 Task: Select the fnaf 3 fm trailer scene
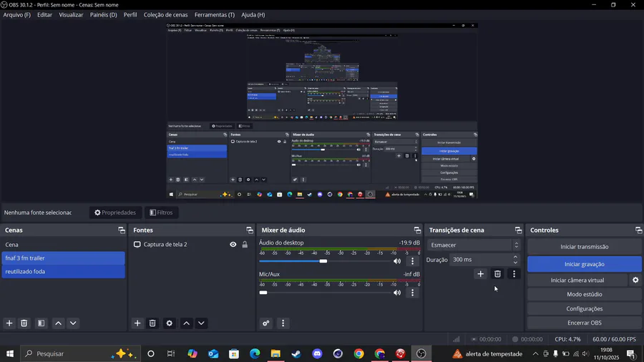point(63,258)
